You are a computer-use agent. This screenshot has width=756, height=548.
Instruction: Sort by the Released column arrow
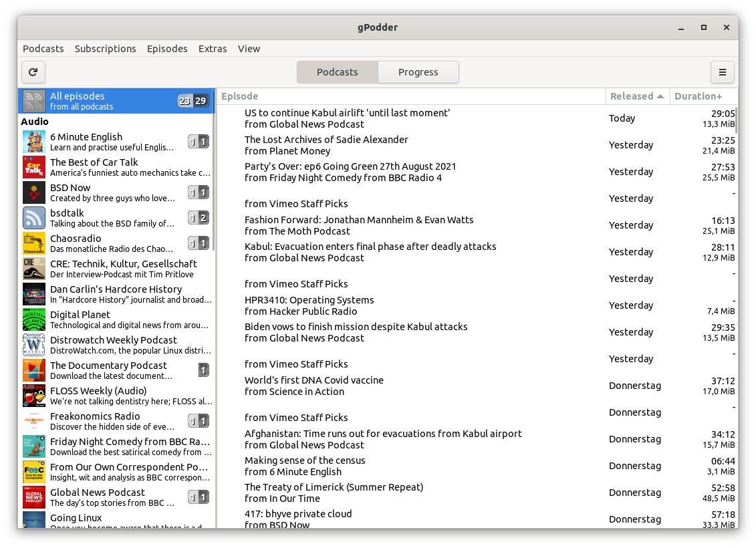[x=660, y=96]
